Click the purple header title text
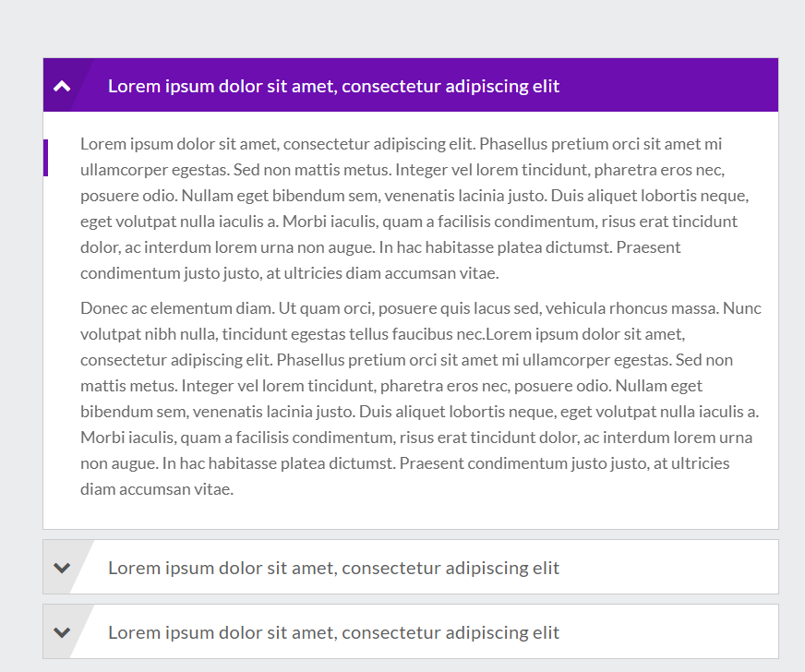 tap(334, 85)
